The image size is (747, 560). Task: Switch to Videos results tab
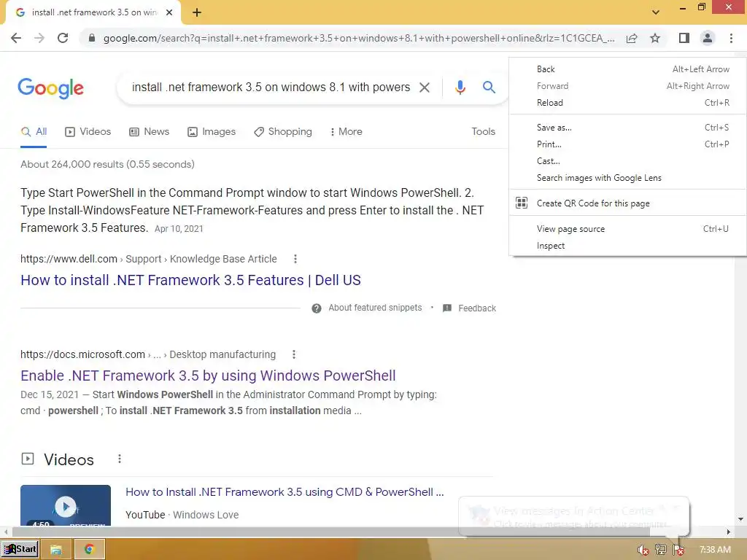click(x=88, y=132)
